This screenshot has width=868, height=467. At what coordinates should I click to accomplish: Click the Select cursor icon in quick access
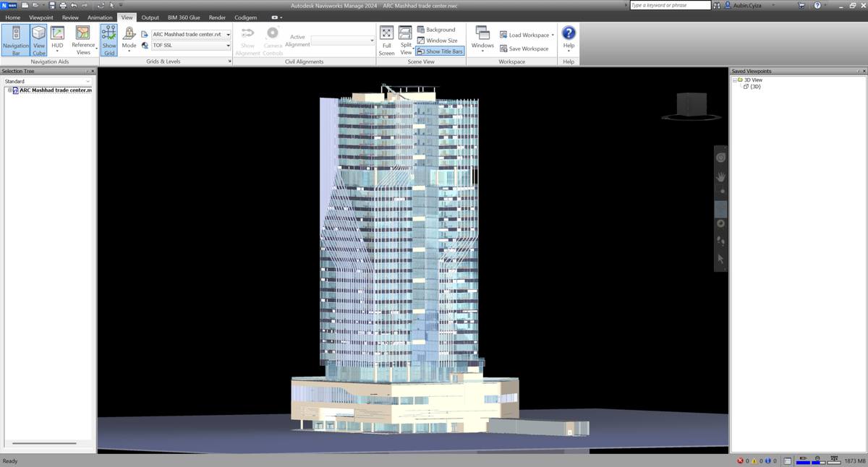111,5
